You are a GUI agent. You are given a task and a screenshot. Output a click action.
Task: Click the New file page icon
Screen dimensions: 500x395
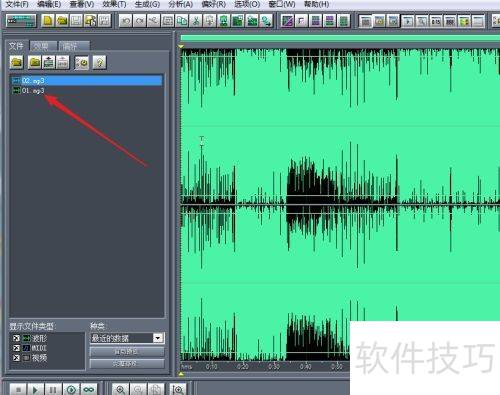click(x=48, y=21)
